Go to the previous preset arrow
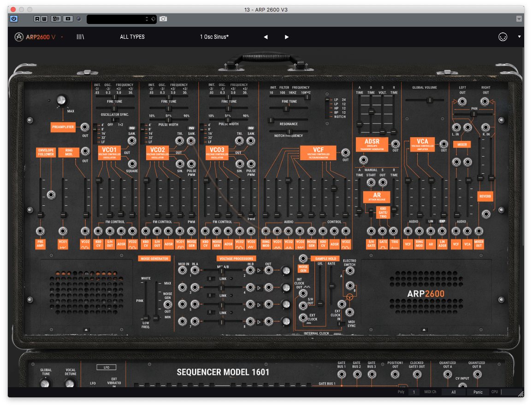Image resolution: width=532 pixels, height=407 pixels. (266, 37)
